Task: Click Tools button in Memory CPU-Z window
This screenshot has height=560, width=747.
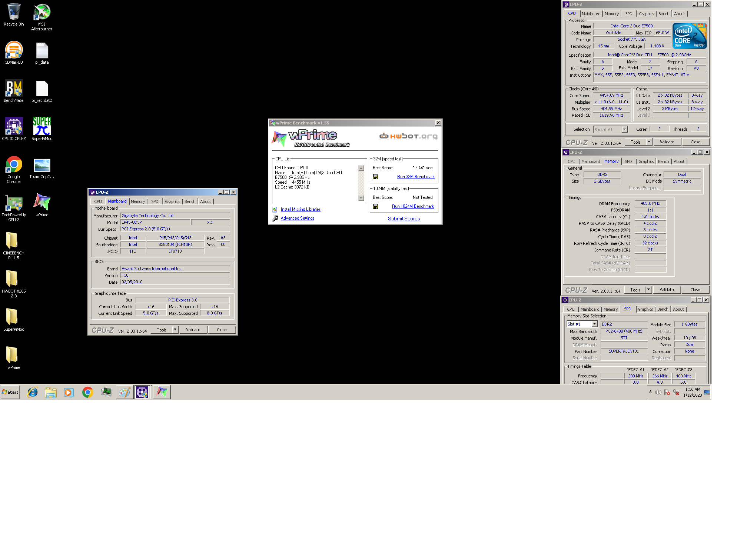Action: [x=635, y=290]
